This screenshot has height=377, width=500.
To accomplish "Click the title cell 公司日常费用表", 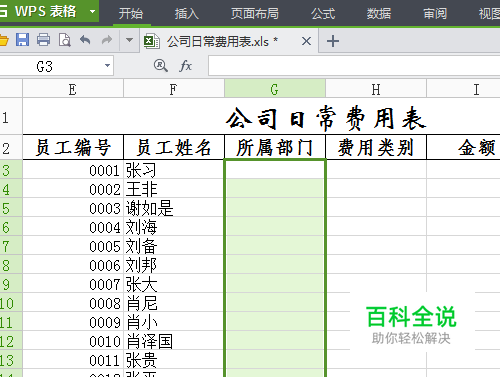I will click(x=326, y=118).
